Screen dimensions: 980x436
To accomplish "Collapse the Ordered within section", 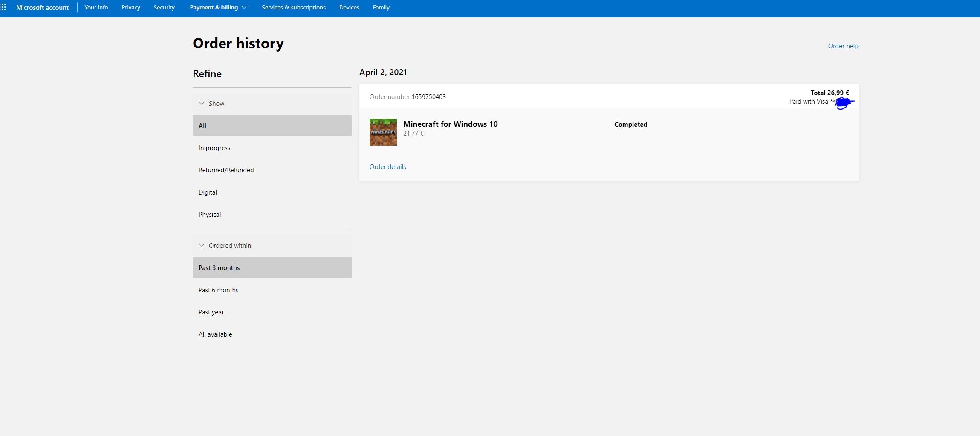I will tap(272, 245).
